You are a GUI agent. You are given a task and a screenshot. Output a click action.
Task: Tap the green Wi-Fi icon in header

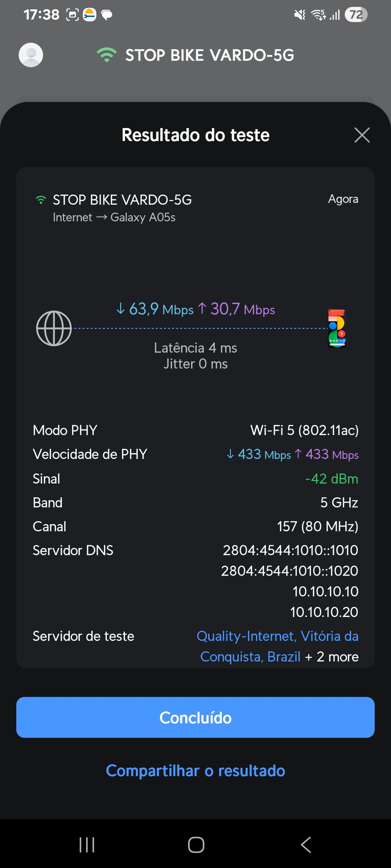(x=106, y=55)
